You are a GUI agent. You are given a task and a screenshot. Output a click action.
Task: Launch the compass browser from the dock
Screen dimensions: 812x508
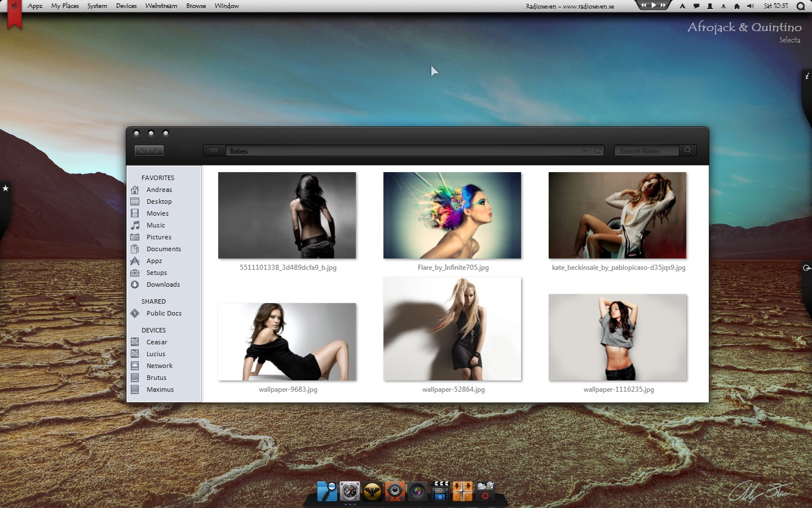pyautogui.click(x=350, y=491)
